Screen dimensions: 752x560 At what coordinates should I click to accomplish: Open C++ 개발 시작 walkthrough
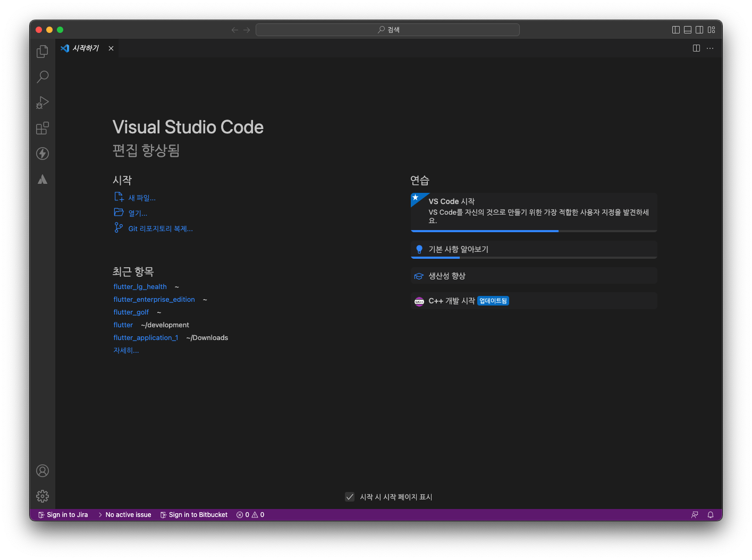coord(534,301)
